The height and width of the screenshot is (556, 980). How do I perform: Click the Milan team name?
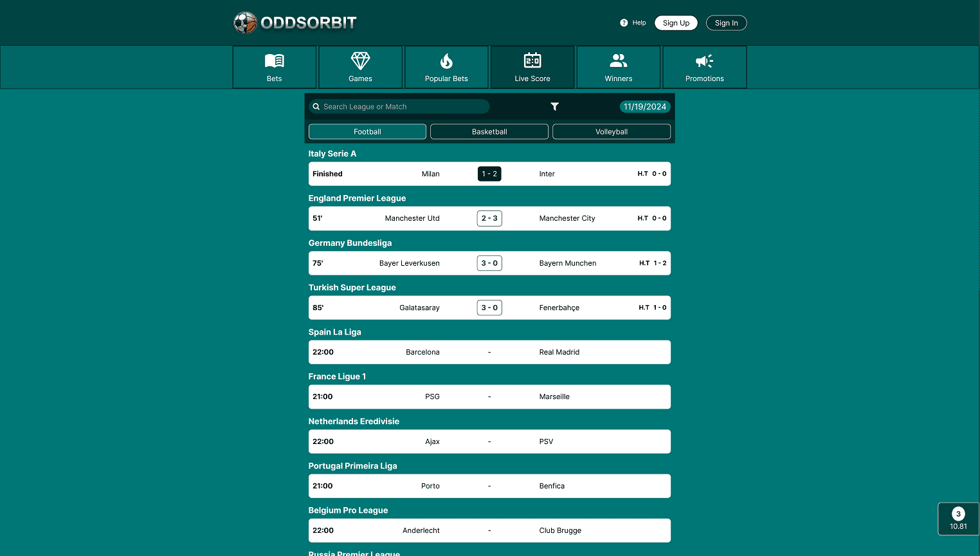click(x=430, y=174)
